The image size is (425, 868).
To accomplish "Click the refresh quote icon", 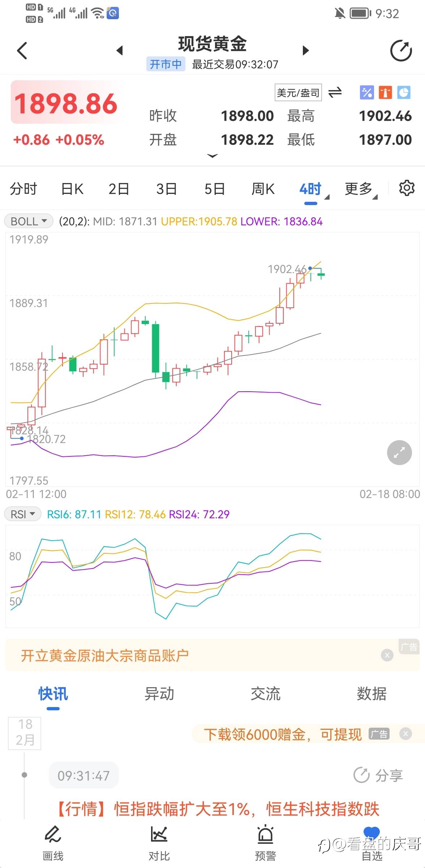I will tap(401, 51).
